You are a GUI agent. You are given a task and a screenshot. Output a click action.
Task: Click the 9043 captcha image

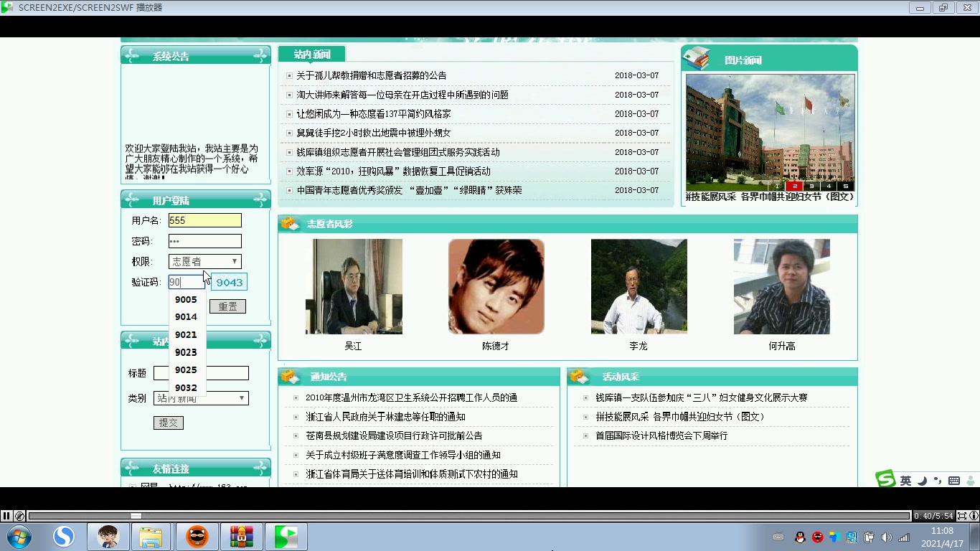tap(229, 282)
